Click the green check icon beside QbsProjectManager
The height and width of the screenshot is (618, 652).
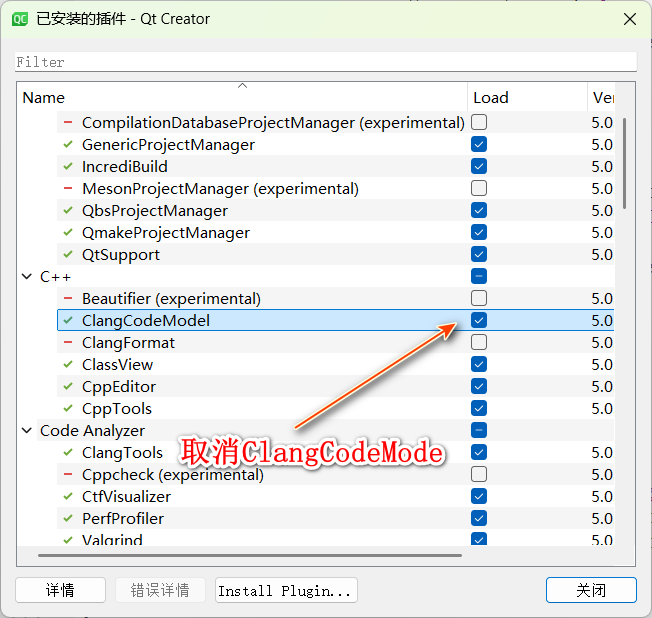68,210
